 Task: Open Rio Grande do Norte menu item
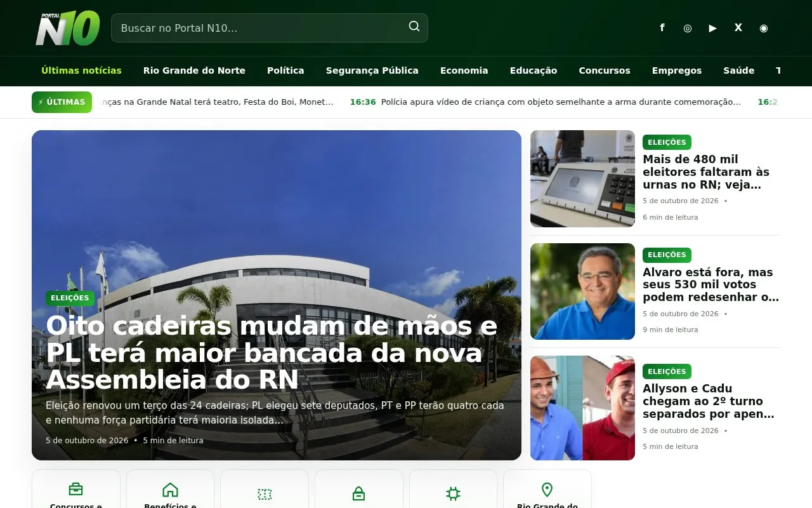coord(194,70)
